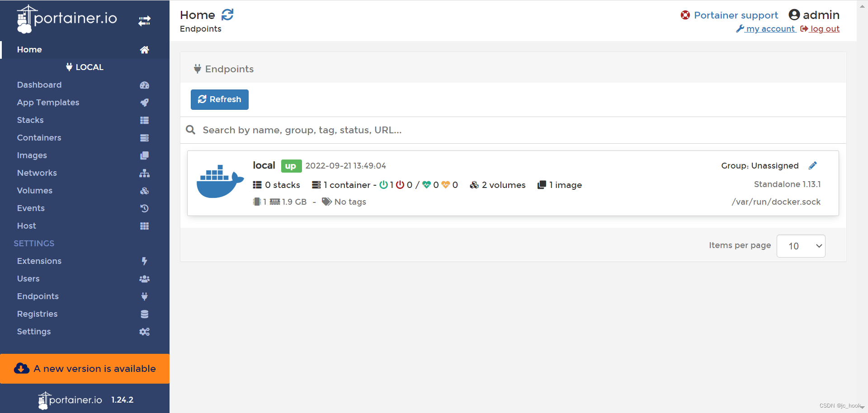This screenshot has width=868, height=413.
Task: Navigate to Containers
Action: 39,138
